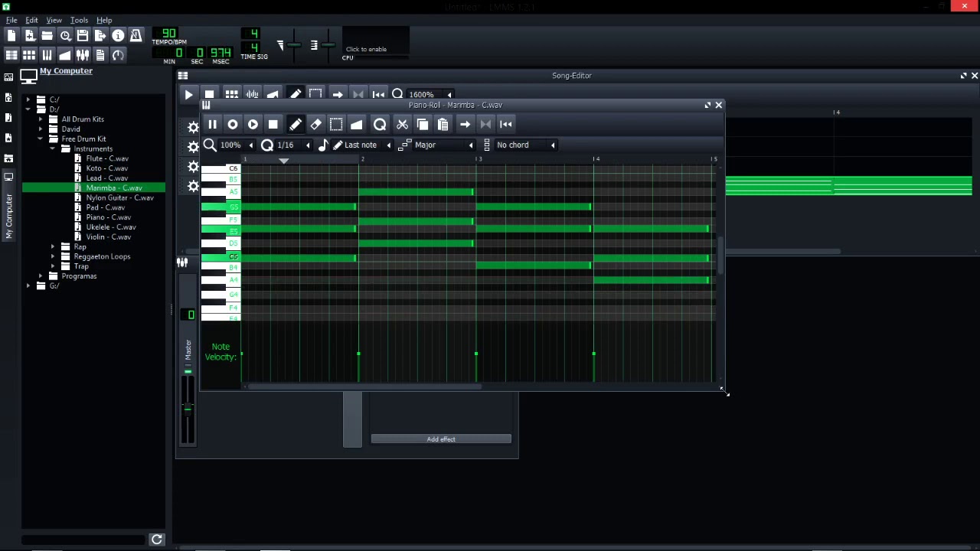Collapse the Instruments folder in the file tree
The image size is (980, 551).
click(x=54, y=148)
